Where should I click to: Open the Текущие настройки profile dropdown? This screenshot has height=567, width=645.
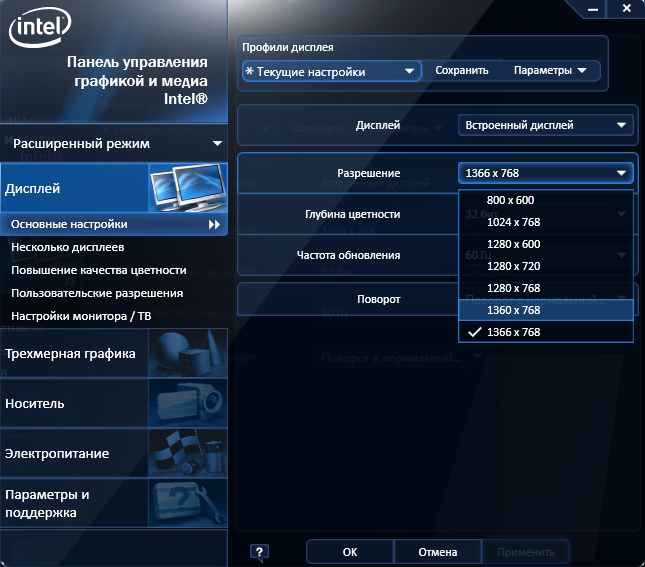(x=332, y=72)
